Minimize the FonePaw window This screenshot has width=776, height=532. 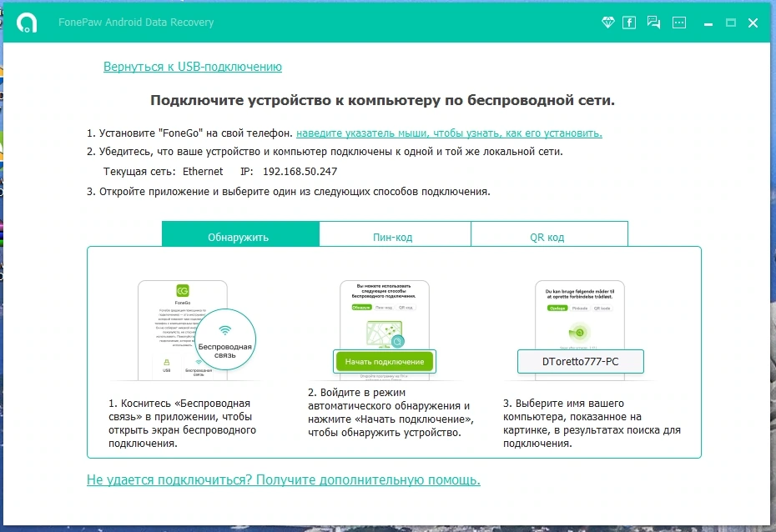(x=708, y=23)
